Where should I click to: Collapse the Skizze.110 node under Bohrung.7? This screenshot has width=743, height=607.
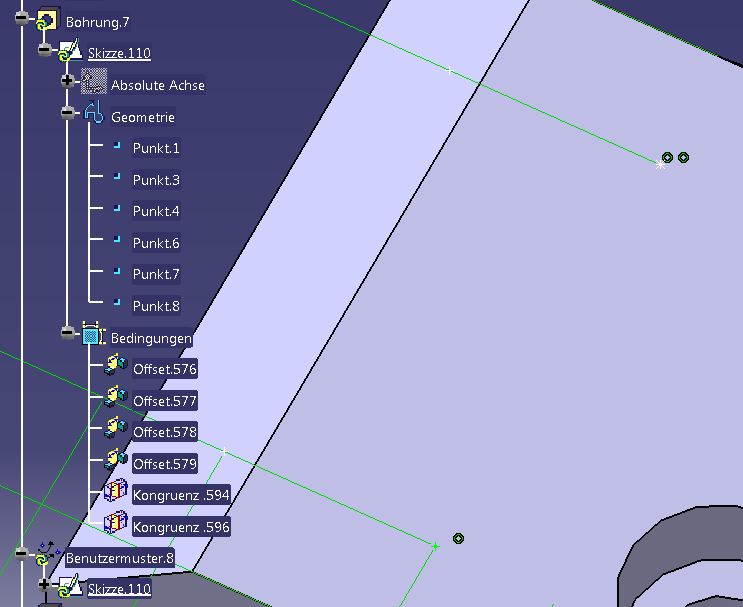point(44,49)
